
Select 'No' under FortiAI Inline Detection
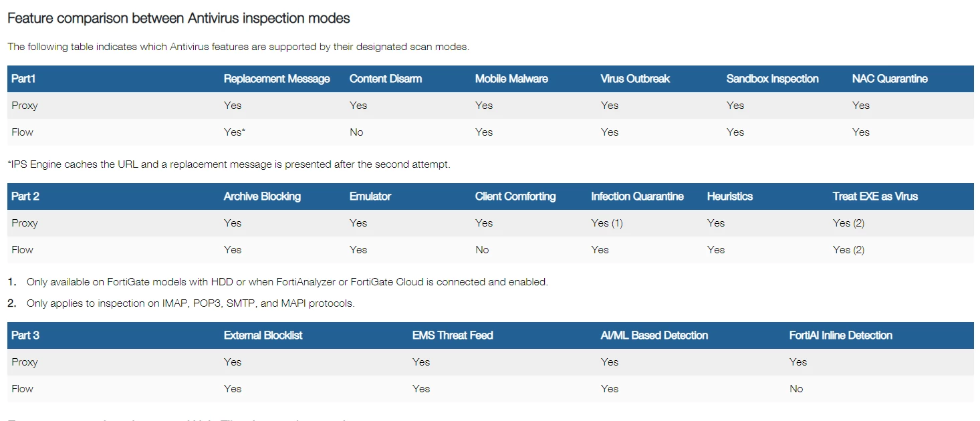point(796,389)
